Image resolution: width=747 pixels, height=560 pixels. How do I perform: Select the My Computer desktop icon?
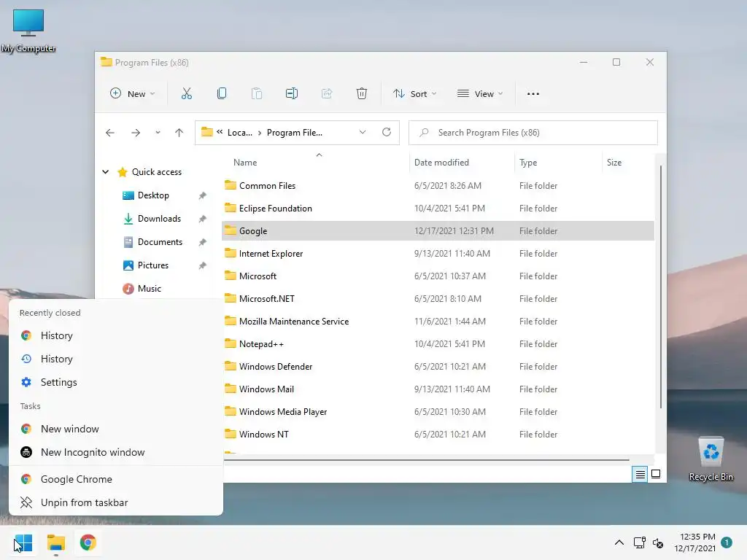click(28, 30)
